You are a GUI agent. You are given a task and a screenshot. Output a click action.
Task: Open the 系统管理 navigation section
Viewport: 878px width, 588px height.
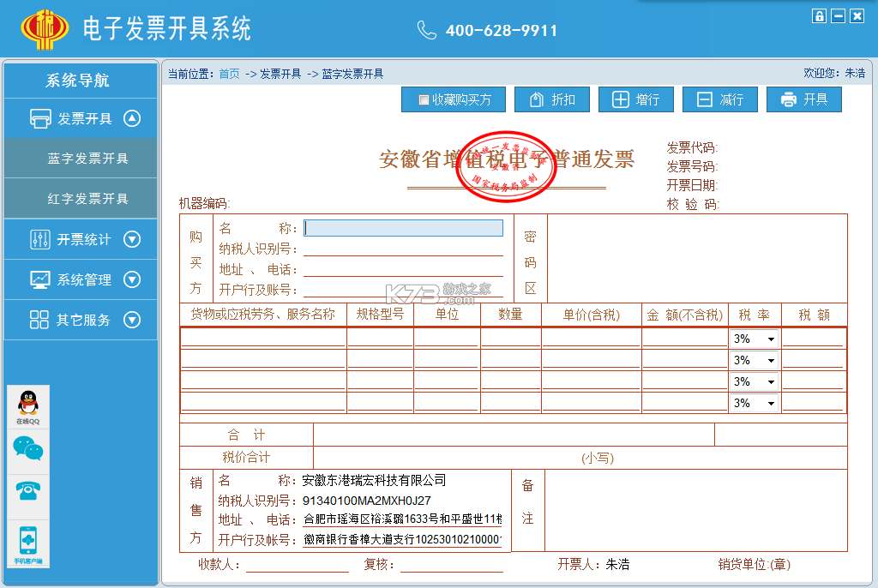pyautogui.click(x=81, y=279)
